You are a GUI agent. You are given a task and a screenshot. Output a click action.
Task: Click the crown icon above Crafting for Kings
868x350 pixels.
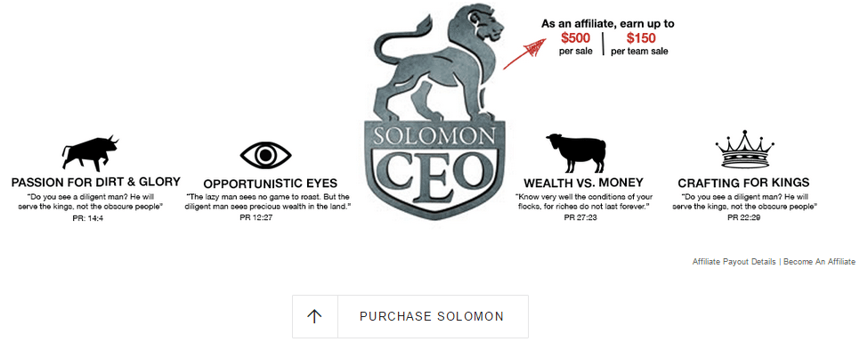coord(744,150)
